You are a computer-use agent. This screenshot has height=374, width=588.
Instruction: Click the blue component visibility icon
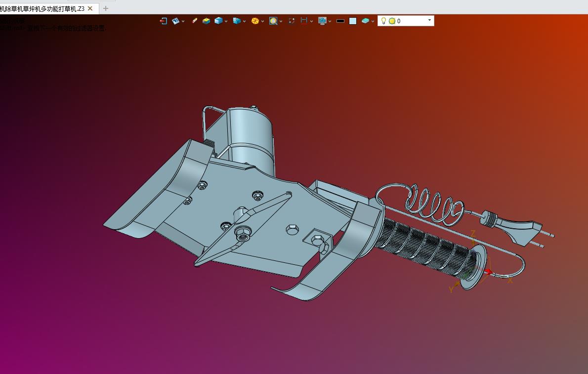(x=237, y=21)
